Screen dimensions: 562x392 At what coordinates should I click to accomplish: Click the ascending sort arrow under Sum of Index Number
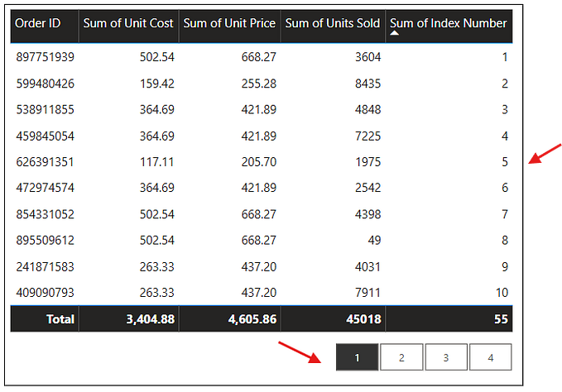(394, 33)
